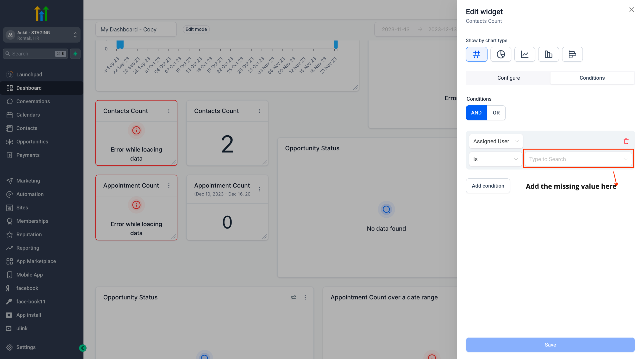Switch to the Configure tab
Viewport: 644px width, 359px height.
coord(508,78)
